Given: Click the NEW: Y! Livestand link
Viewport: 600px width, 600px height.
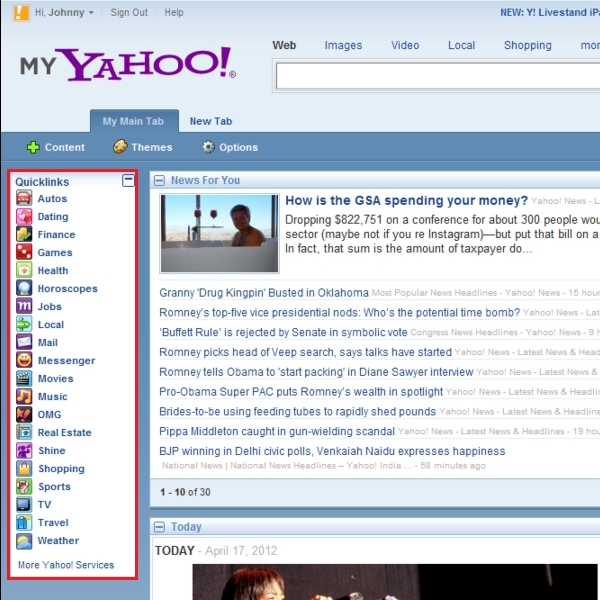Looking at the screenshot, I should pyautogui.click(x=550, y=12).
